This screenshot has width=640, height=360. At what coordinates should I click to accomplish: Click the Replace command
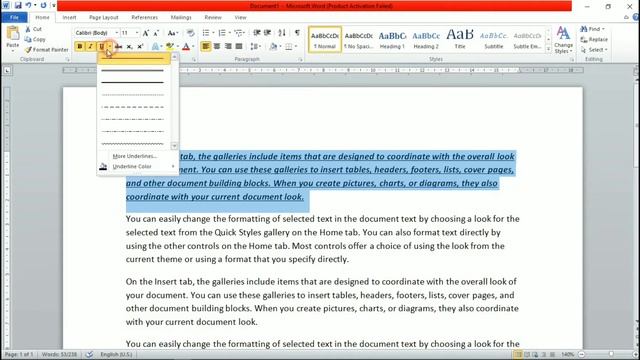click(594, 39)
